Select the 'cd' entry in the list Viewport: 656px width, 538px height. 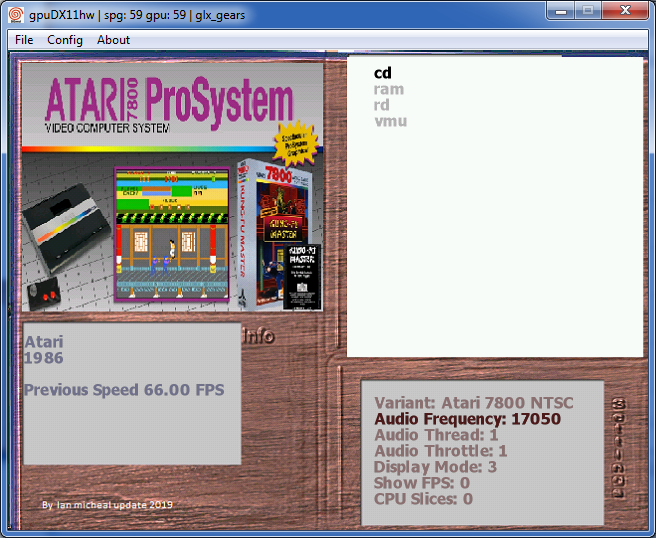tap(382, 73)
